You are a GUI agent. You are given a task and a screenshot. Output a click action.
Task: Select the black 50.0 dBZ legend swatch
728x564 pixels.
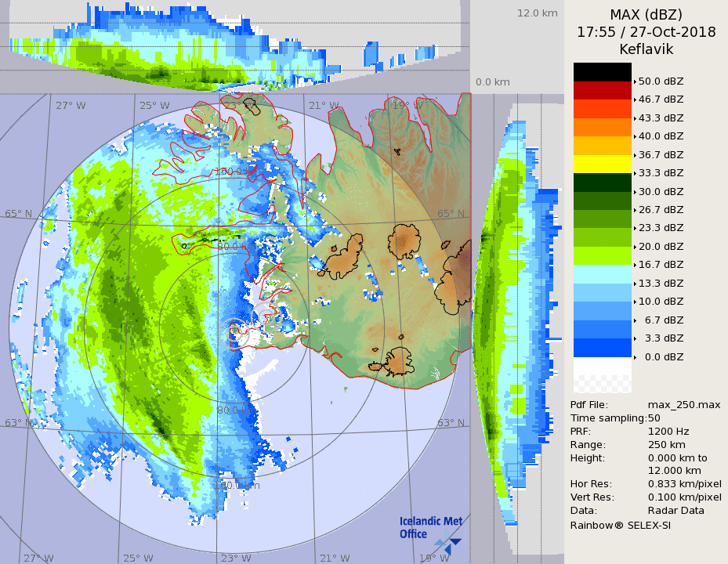click(602, 72)
